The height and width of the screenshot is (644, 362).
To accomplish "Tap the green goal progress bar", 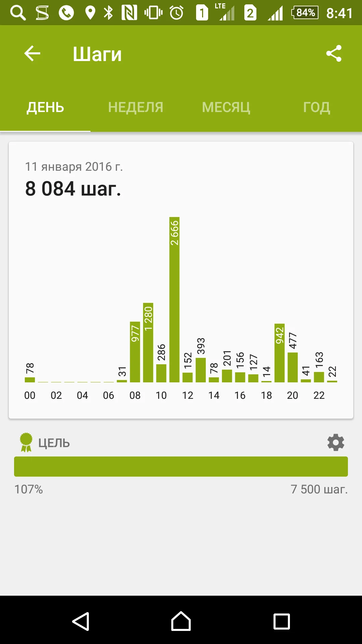I will tap(181, 466).
